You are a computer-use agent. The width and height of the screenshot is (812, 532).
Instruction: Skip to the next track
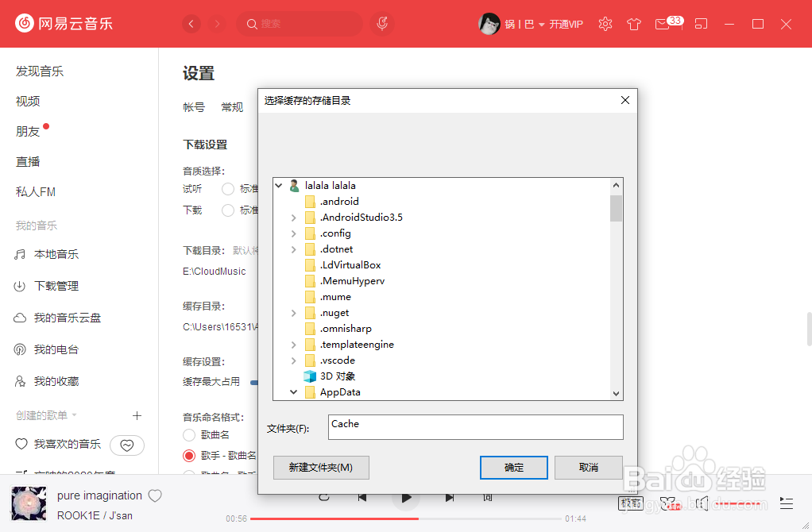450,498
